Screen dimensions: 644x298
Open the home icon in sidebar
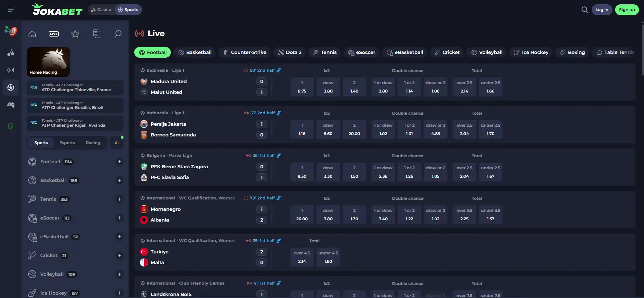pyautogui.click(x=32, y=34)
